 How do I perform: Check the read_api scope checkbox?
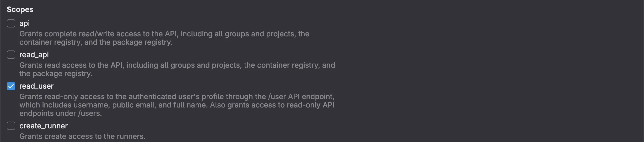[x=11, y=55]
